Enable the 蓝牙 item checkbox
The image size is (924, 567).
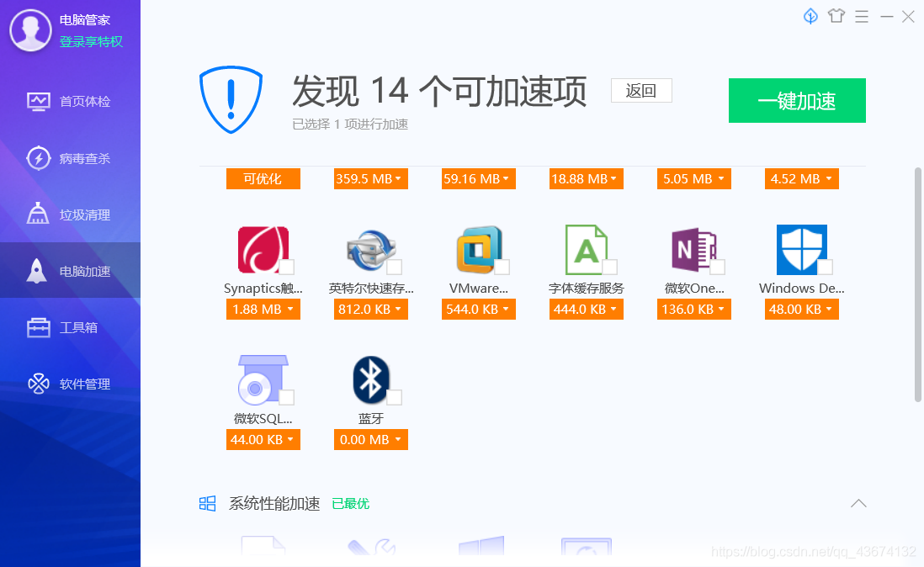[x=394, y=397]
